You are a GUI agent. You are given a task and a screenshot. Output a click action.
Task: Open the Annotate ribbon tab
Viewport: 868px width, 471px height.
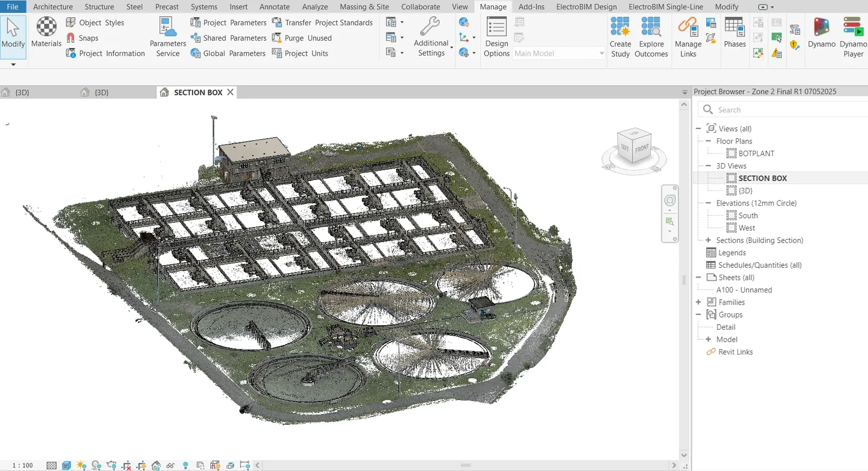pos(275,7)
